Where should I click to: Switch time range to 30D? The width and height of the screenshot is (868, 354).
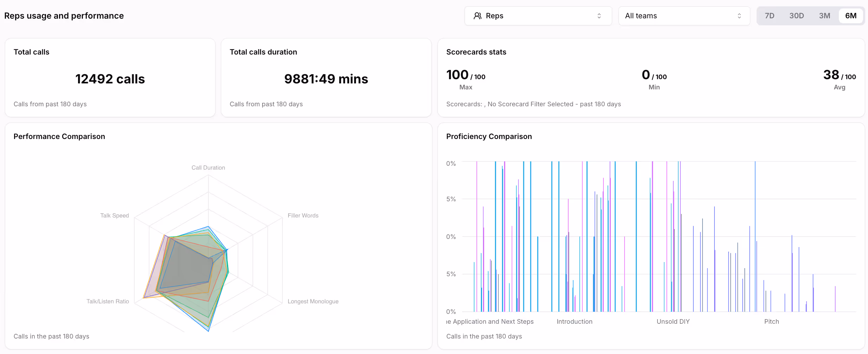click(797, 16)
